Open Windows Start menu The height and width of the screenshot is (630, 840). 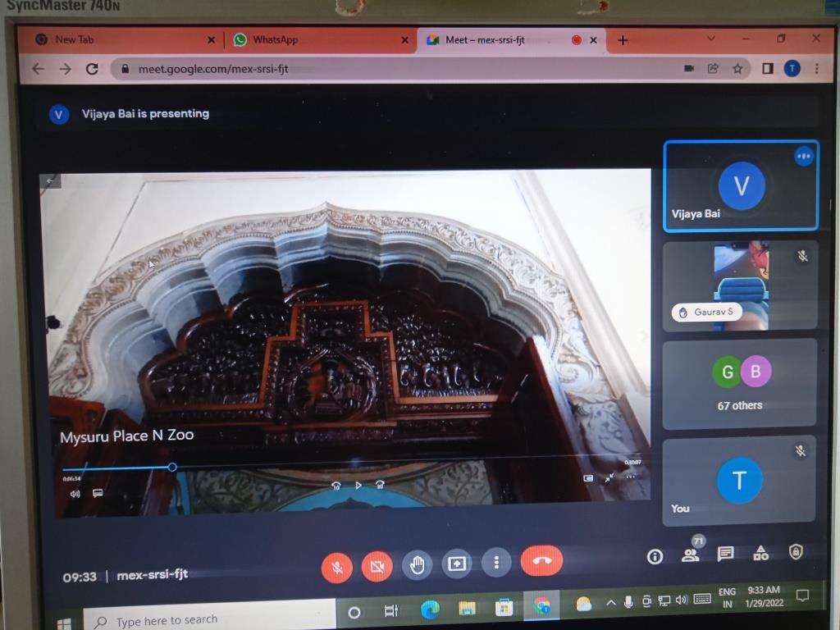64,623
